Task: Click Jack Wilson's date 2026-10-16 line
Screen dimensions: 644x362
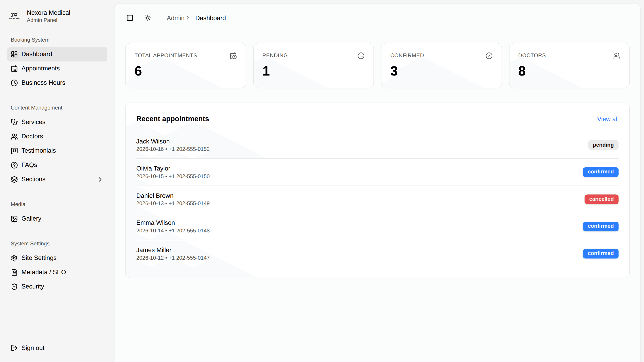Action: coord(173,149)
